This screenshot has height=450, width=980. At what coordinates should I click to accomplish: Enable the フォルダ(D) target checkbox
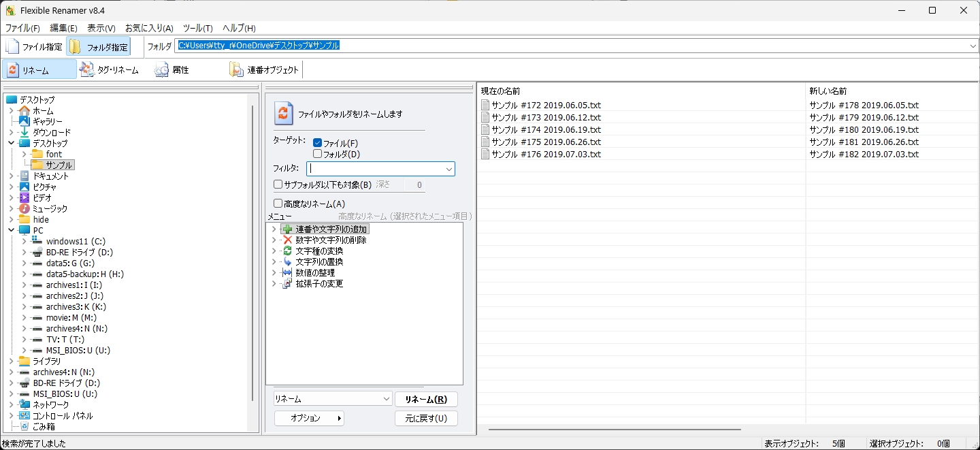point(317,154)
